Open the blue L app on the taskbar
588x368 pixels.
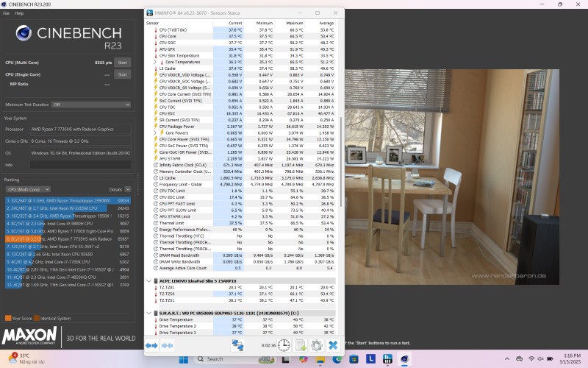coord(370,359)
